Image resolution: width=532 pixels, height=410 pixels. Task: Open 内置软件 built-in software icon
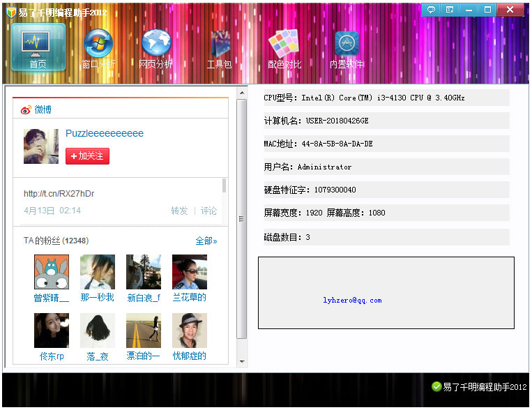tap(347, 49)
